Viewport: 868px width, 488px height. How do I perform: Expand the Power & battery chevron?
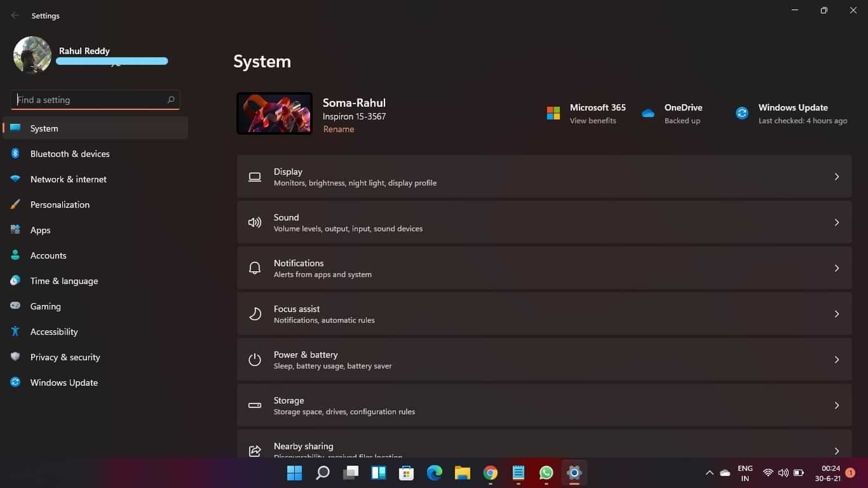pos(837,360)
